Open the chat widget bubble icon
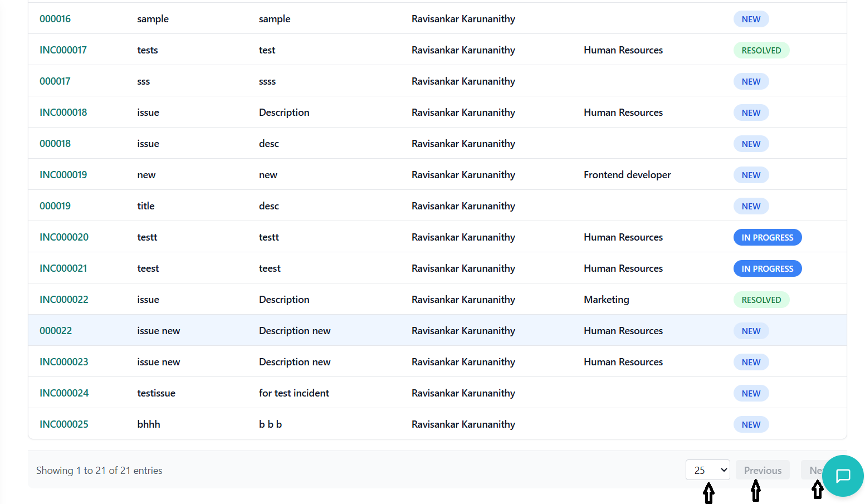The width and height of the screenshot is (865, 504). [843, 476]
